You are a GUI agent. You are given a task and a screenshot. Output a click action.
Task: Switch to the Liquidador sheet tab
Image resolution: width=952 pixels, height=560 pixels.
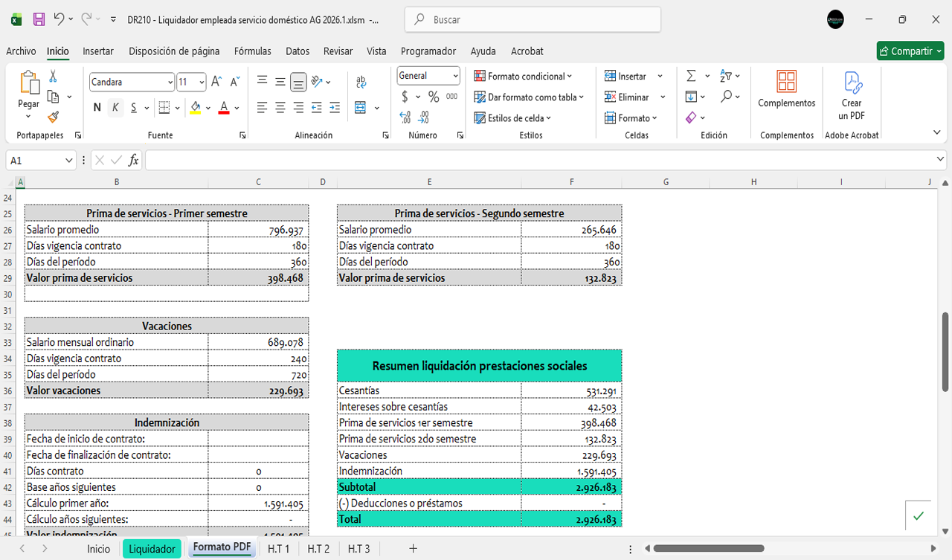[152, 549]
